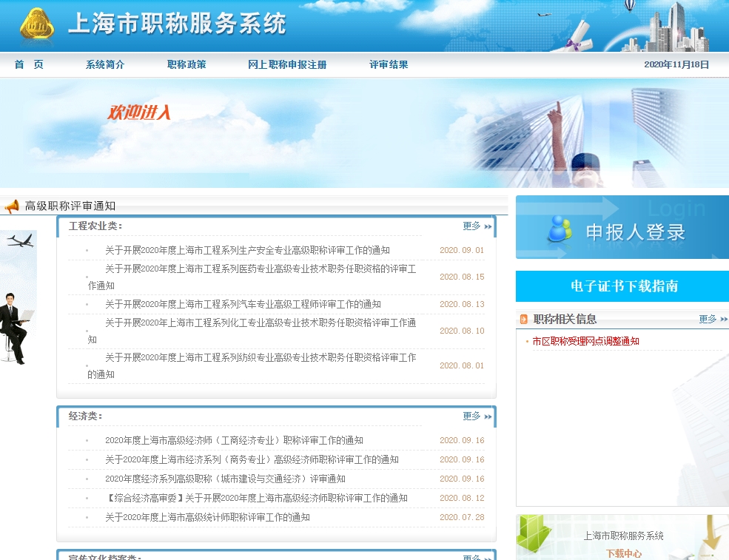Click the date 2020年11月18日
Viewport: 729px width, 560px height.
pos(676,64)
